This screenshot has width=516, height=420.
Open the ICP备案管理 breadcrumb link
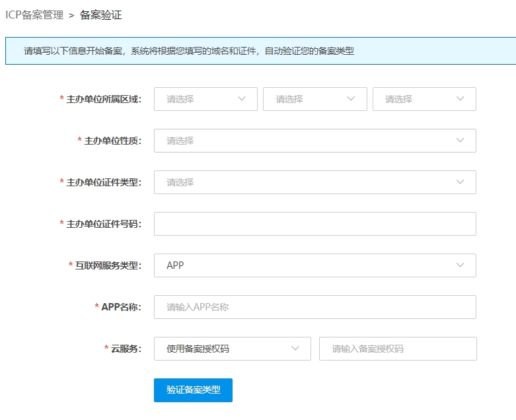(x=34, y=15)
